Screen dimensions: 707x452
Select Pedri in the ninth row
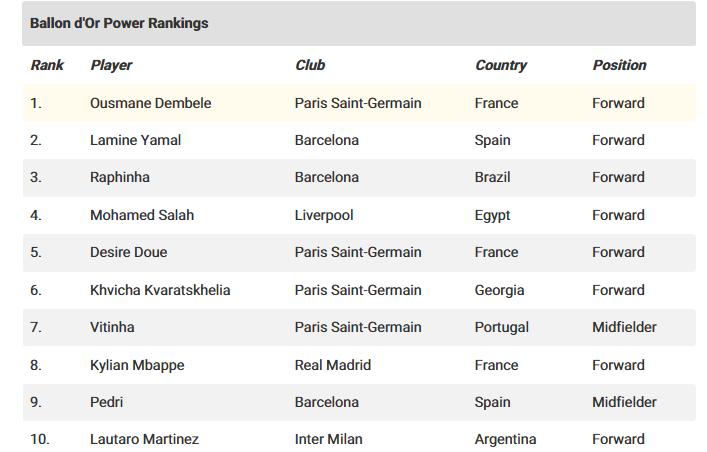pyautogui.click(x=106, y=401)
